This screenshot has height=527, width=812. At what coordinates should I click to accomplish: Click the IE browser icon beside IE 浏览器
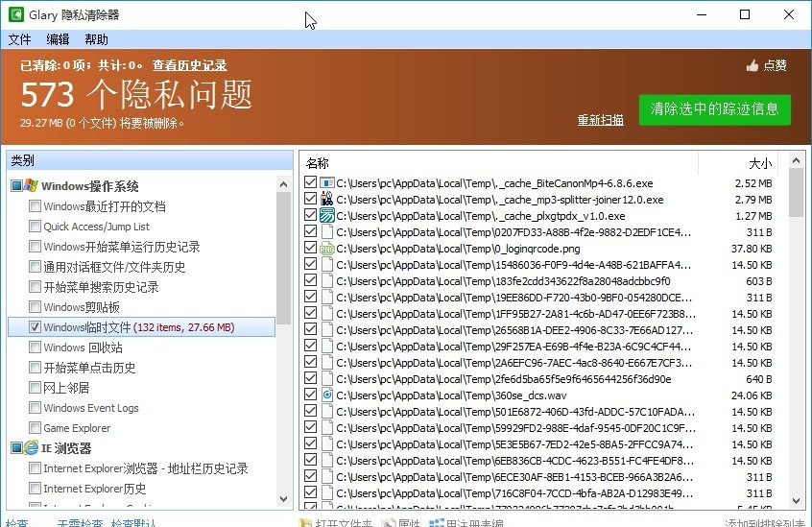(32, 448)
